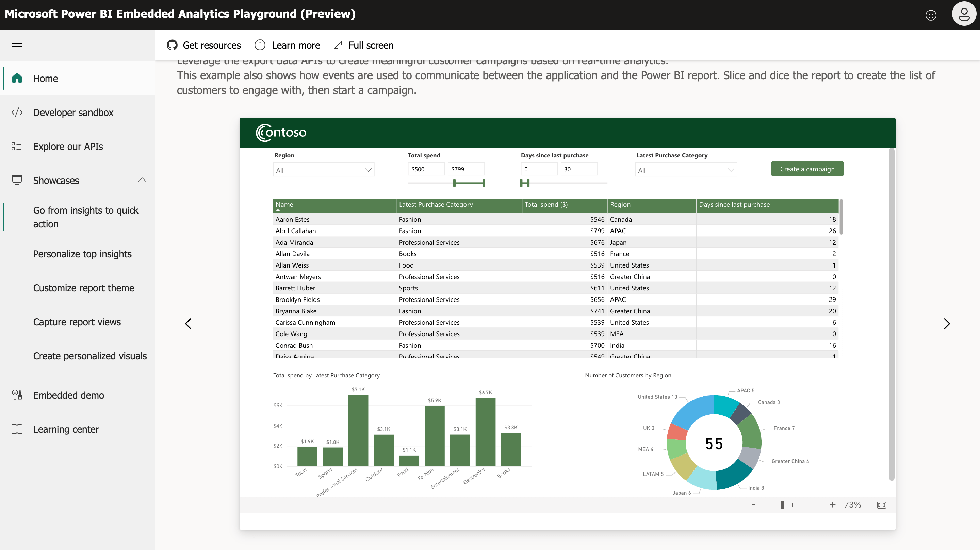Open the Developer sandbox code icon

click(17, 112)
